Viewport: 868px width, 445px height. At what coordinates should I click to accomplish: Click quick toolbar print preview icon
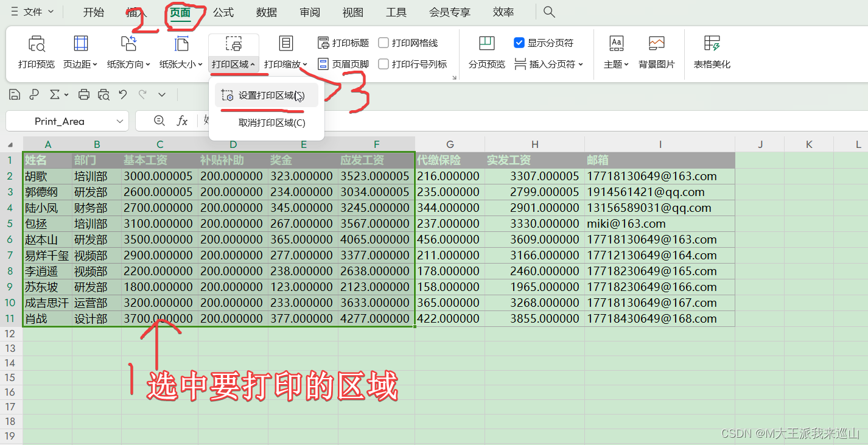[x=104, y=94]
